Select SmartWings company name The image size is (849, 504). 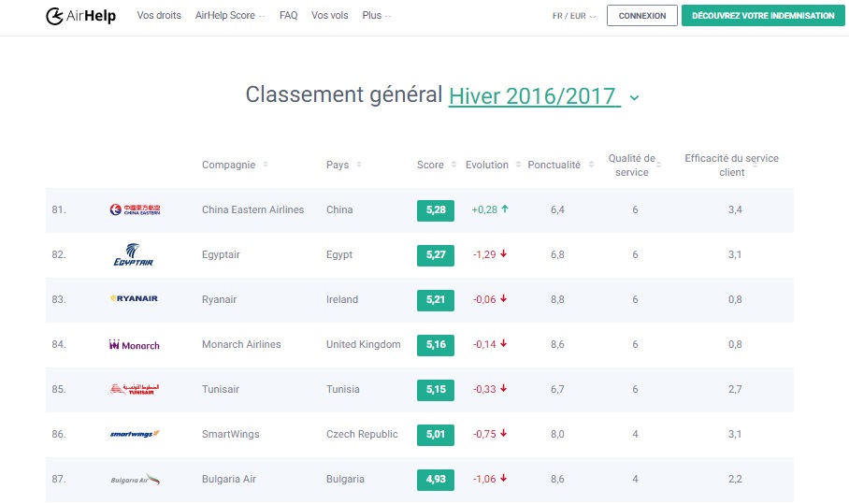(x=231, y=434)
